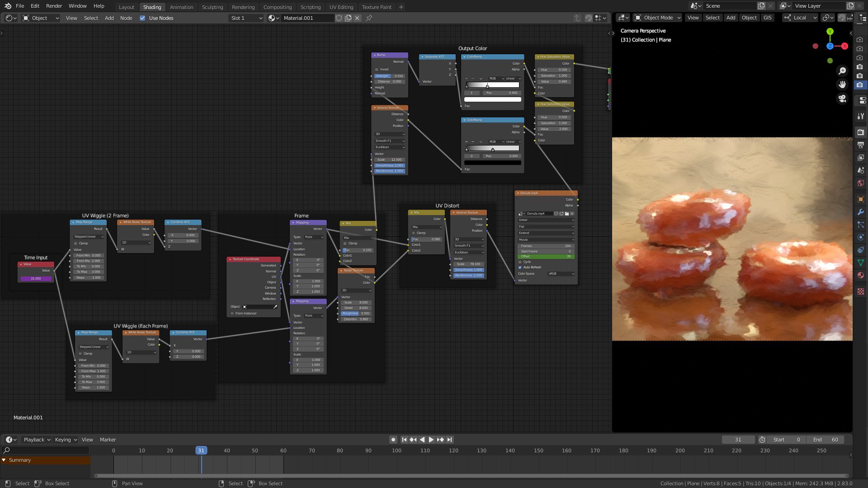Screen dimensions: 868x488
Task: Open the Tool properties tab icon
Action: click(x=860, y=116)
